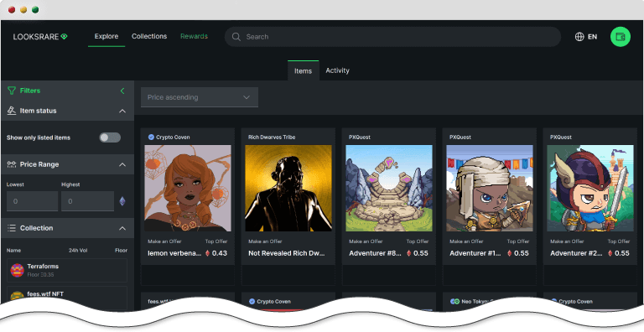Click the green Filters funnel icon
The width and height of the screenshot is (644, 332).
tap(12, 91)
